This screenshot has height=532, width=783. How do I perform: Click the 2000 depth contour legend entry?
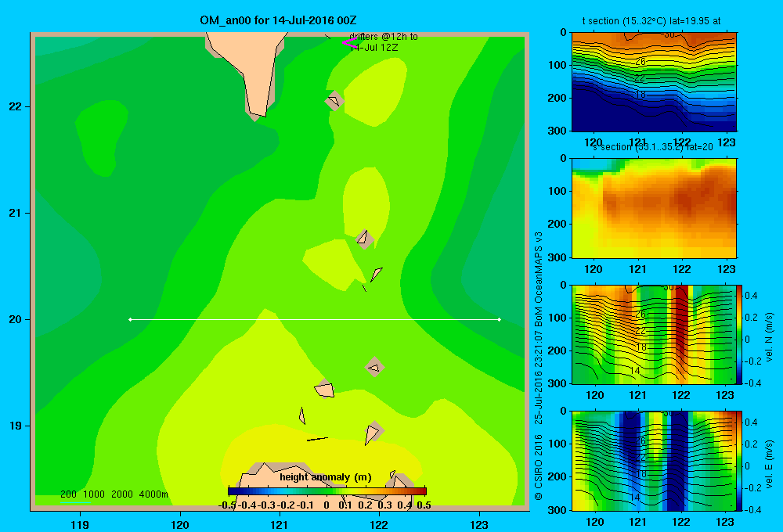tap(122, 494)
